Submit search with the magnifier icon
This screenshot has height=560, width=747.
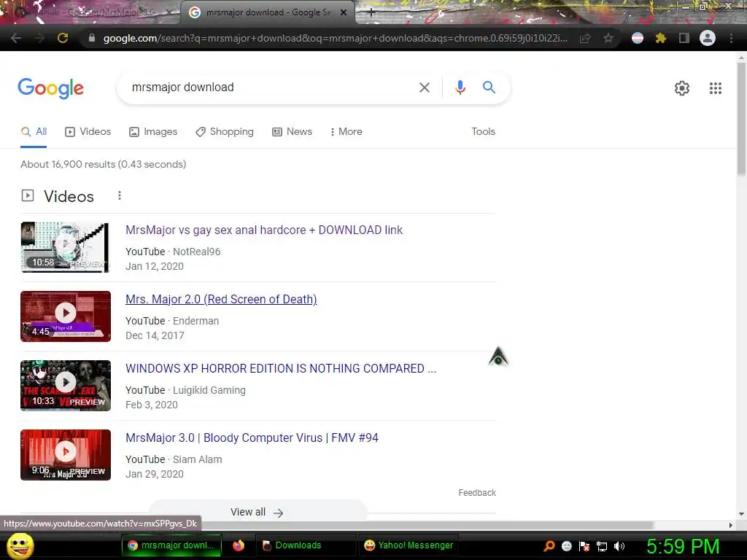489,87
